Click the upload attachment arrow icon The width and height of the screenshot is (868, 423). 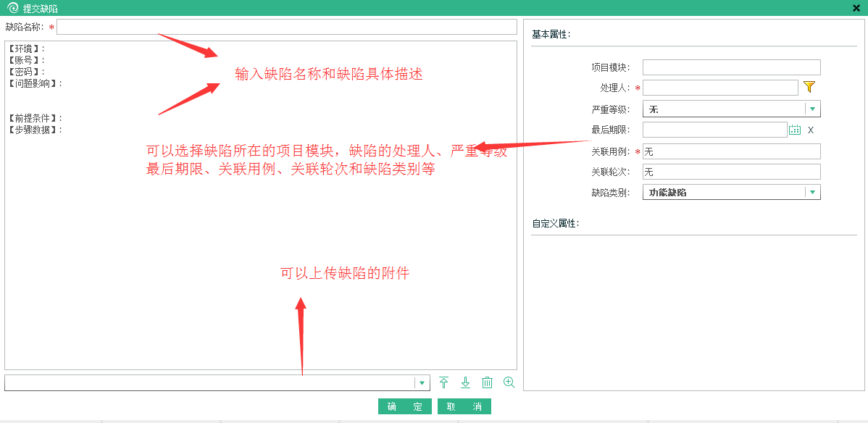pyautogui.click(x=444, y=382)
